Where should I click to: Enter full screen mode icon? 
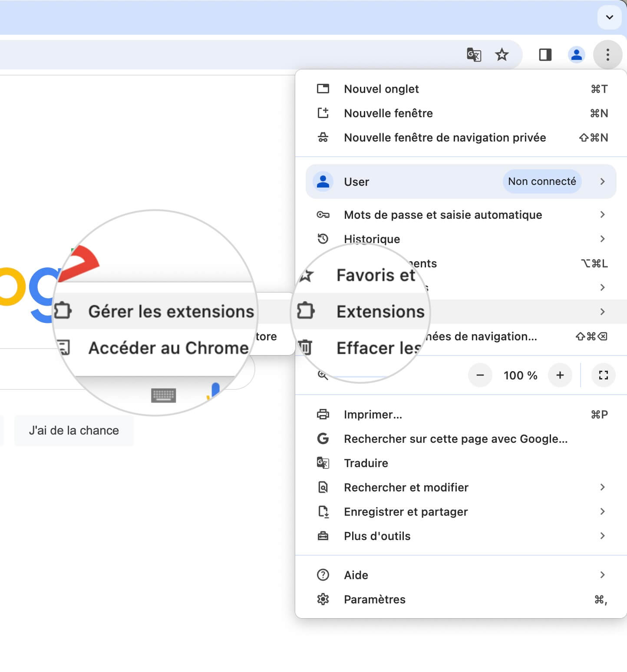(x=604, y=375)
